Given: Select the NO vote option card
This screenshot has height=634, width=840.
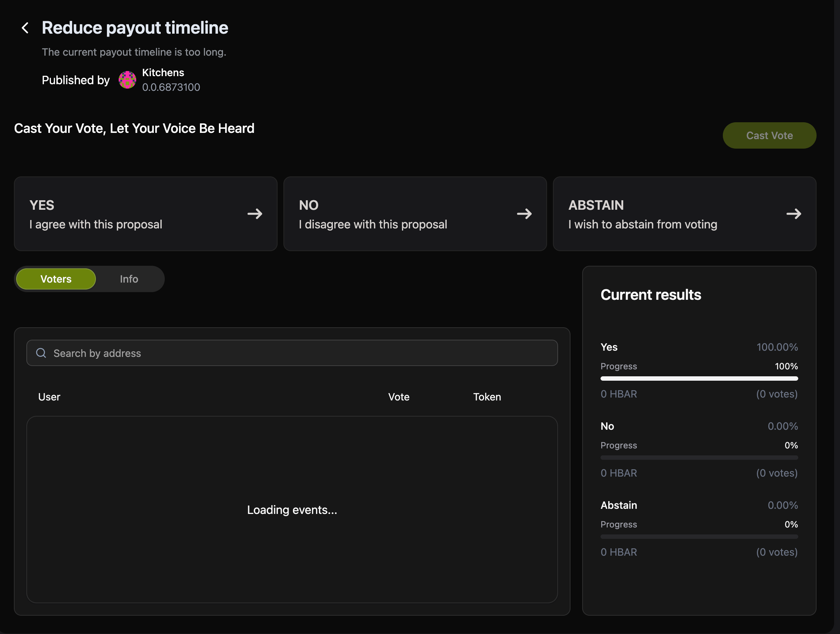Looking at the screenshot, I should pyautogui.click(x=399, y=214).
